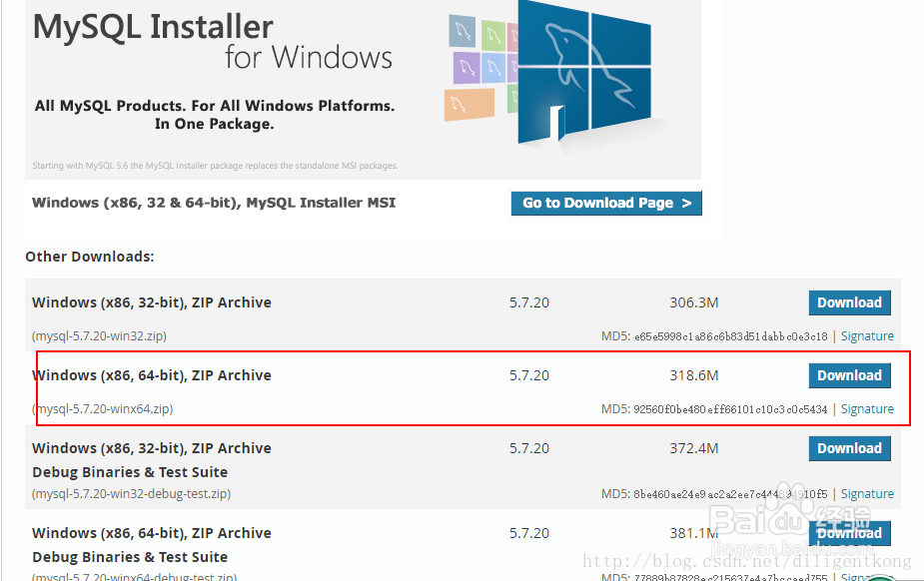Open Signature link for mysql-5.7.20-win32.zip
Screen dimensions: 924x581
pyautogui.click(x=867, y=336)
